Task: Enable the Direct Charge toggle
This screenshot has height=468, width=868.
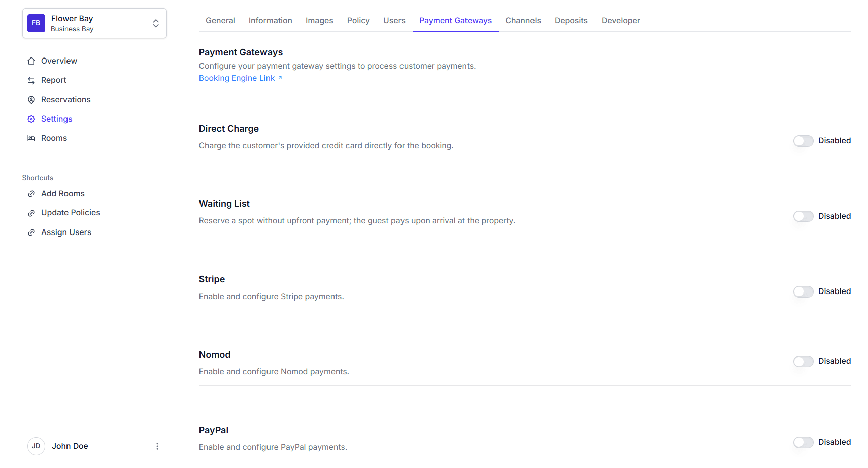Action: click(x=803, y=141)
